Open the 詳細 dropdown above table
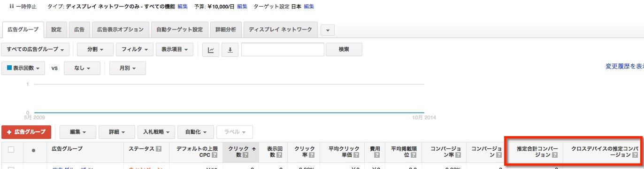 tap(117, 132)
